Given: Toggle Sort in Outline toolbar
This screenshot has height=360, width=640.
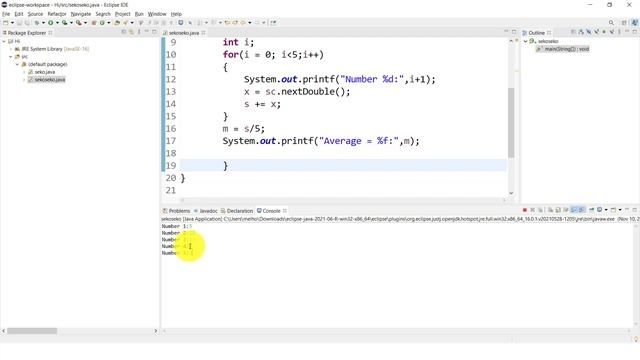Looking at the screenshot, I should 581,32.
